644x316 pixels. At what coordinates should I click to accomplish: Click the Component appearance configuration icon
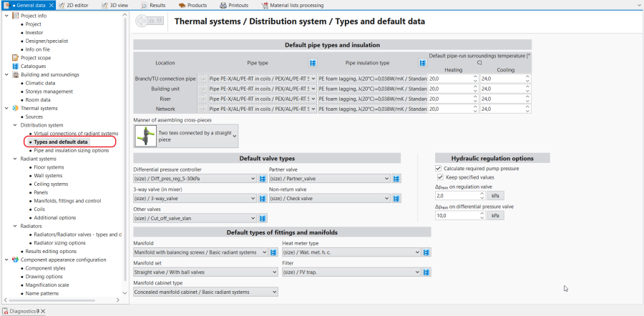(x=16, y=260)
